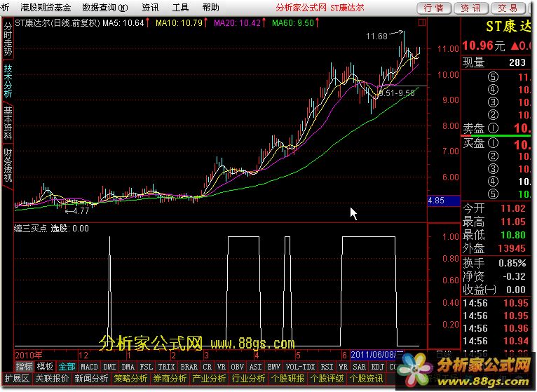Open the 数据查询 menu
Viewport: 537px width, 392px height.
(x=104, y=7)
